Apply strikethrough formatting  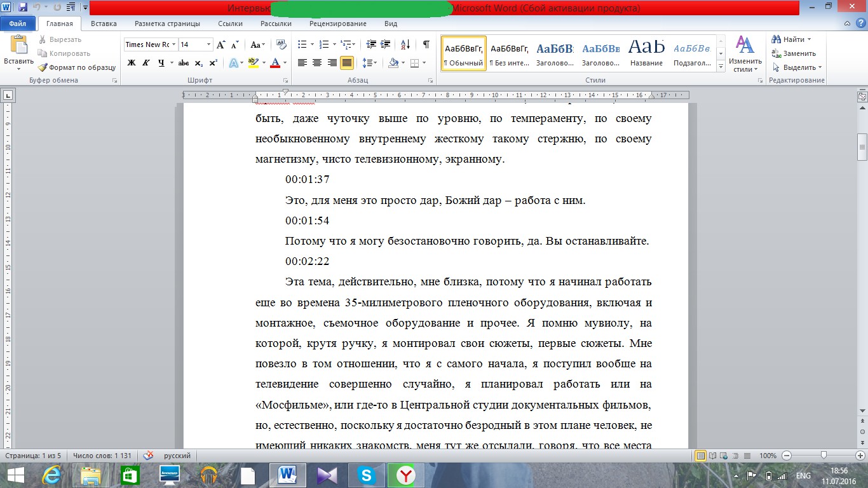(x=184, y=63)
